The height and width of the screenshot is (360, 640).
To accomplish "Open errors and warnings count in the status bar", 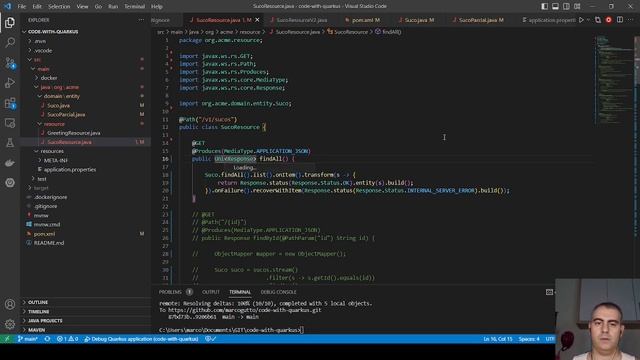I will pos(67,339).
